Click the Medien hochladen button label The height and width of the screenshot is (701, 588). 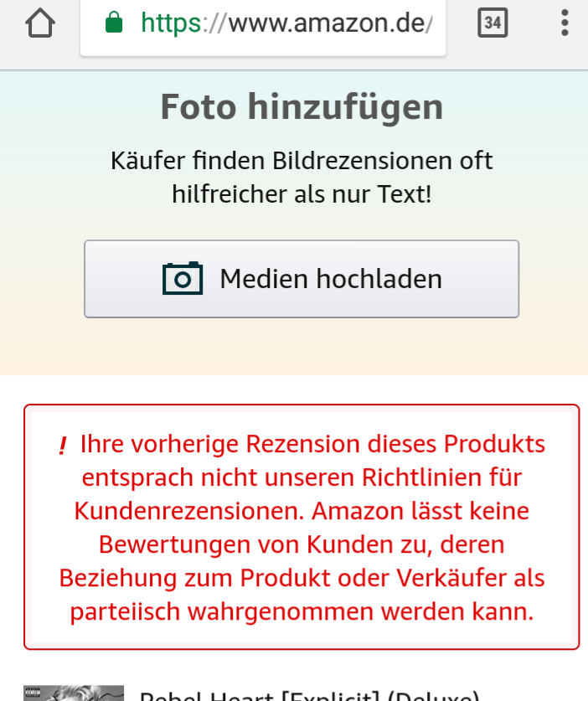point(331,279)
